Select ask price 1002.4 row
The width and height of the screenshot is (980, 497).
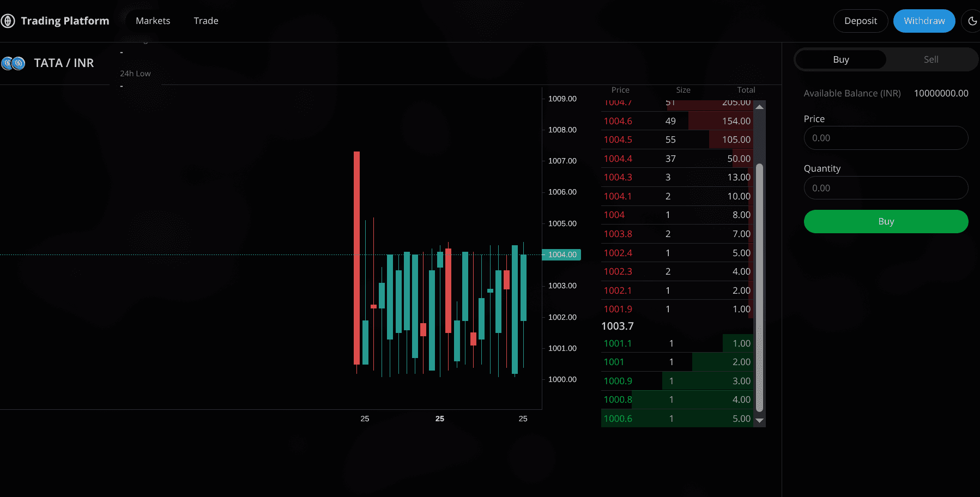[677, 253]
